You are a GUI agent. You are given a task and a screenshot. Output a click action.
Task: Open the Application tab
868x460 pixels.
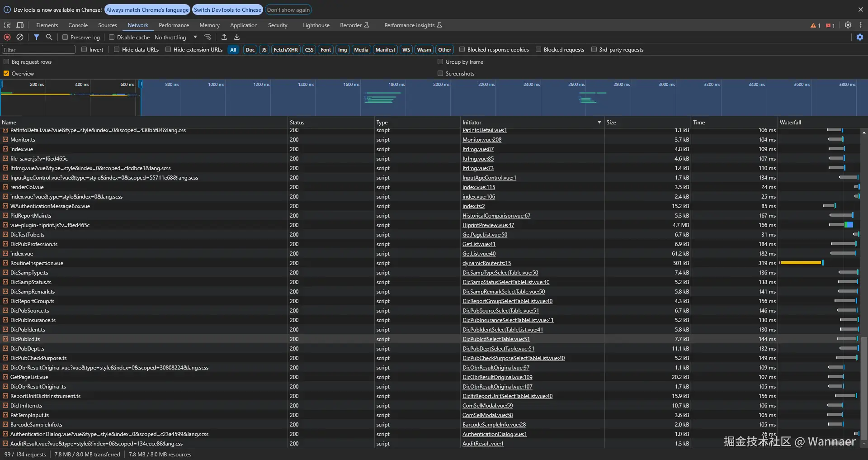[x=244, y=25]
